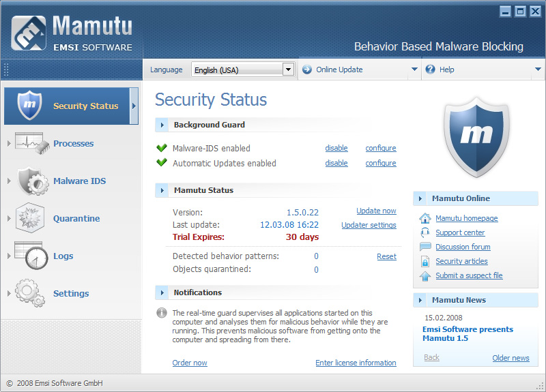Click the lock icon beside Security articles
546x392 pixels.
tap(425, 261)
